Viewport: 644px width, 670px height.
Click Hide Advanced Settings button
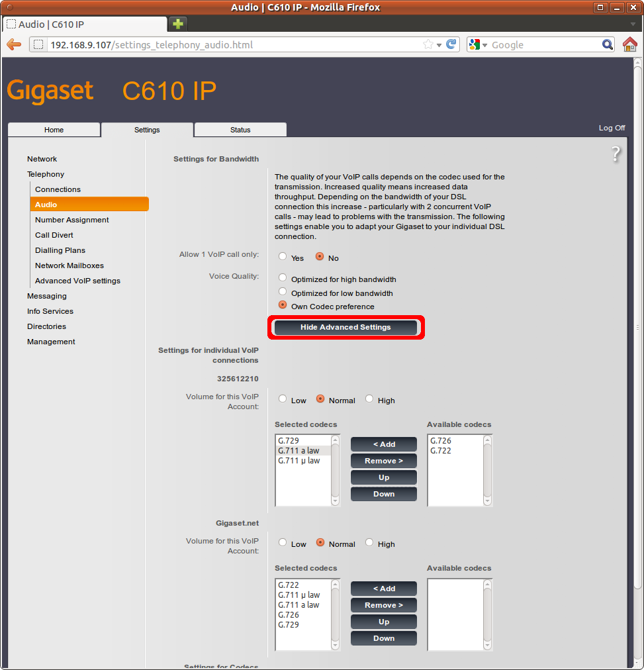pyautogui.click(x=345, y=327)
